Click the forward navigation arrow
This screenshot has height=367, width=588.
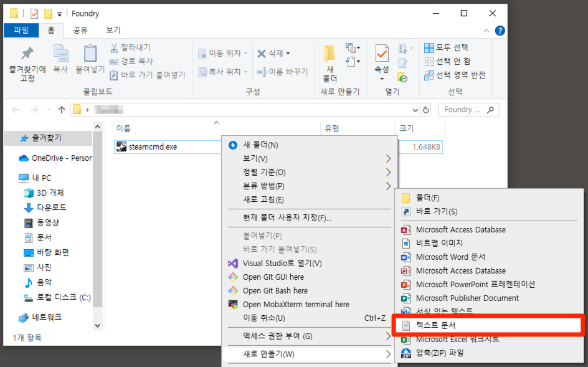click(x=34, y=110)
